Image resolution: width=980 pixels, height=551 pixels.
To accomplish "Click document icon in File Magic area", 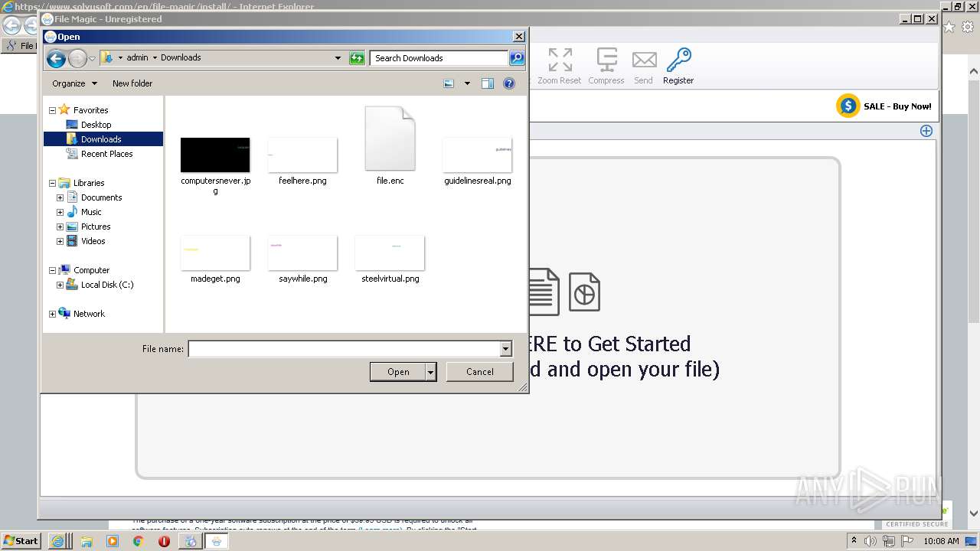I will click(x=543, y=292).
